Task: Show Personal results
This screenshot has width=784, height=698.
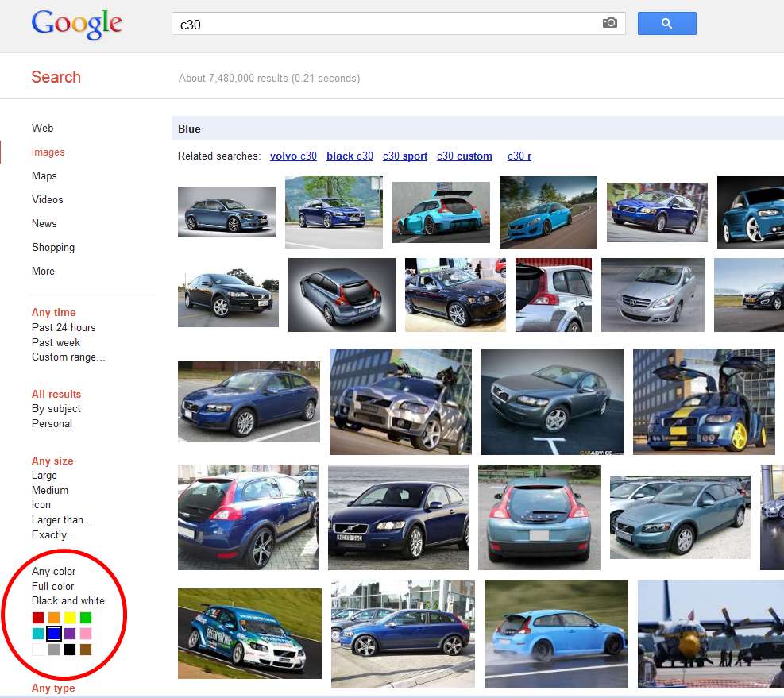Action: point(52,423)
